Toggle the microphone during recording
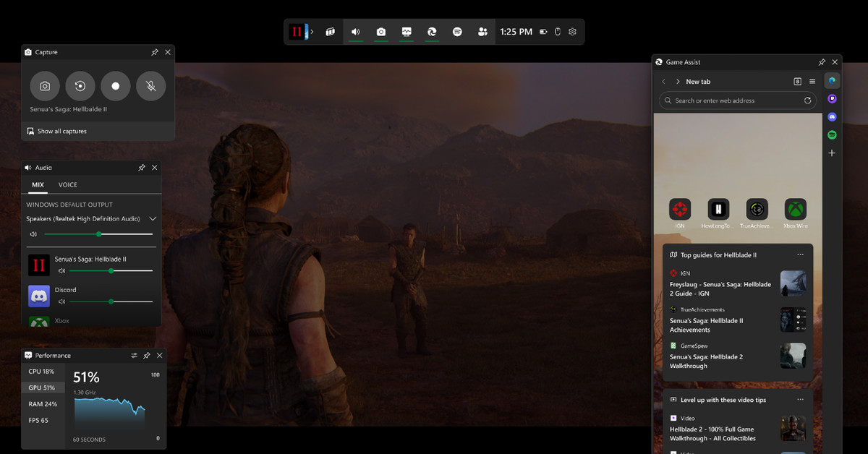 tap(150, 86)
